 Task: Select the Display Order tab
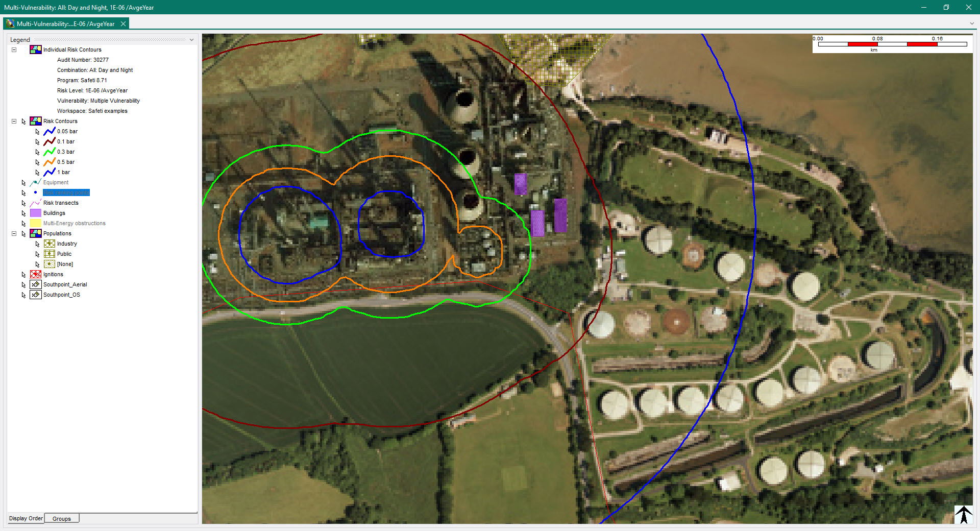(26, 518)
